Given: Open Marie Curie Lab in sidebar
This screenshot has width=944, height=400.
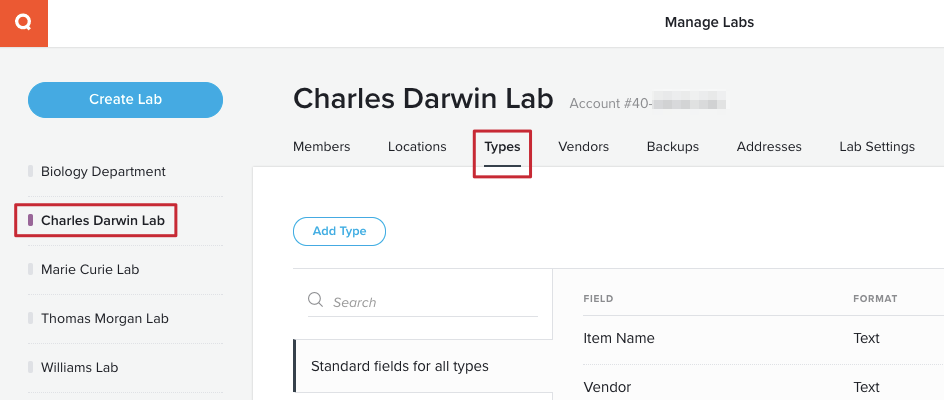Looking at the screenshot, I should 90,269.
